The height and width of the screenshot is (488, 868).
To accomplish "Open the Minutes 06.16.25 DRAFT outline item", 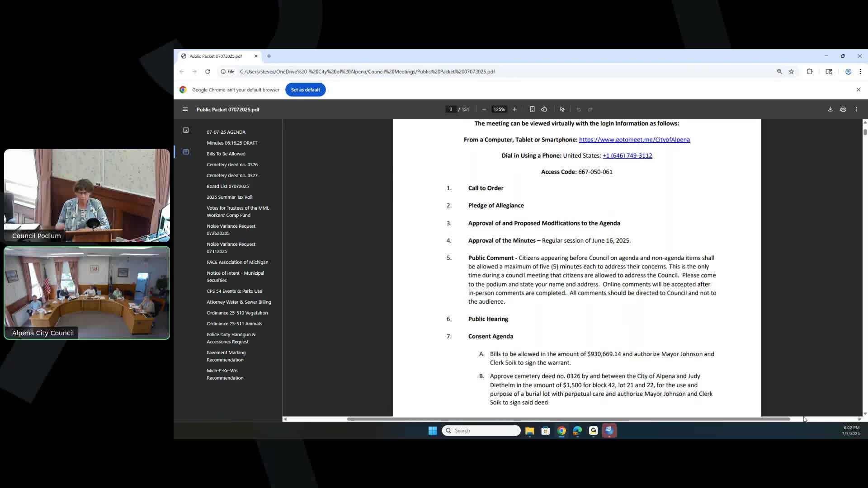I will click(x=232, y=143).
